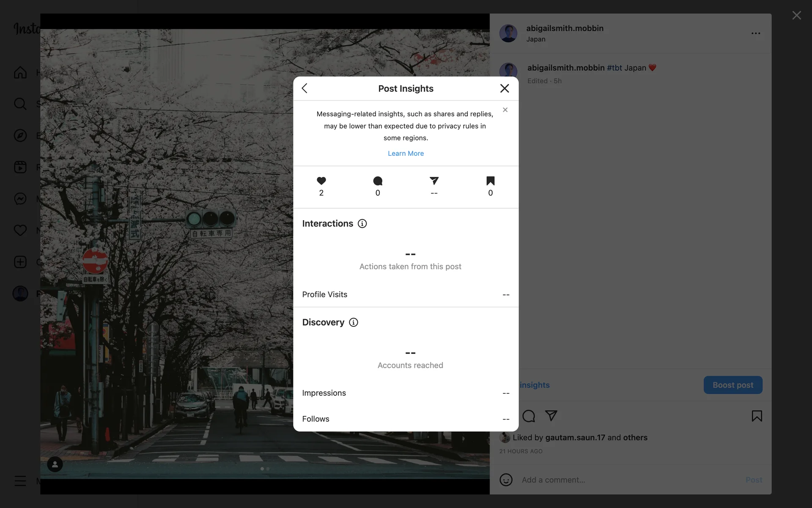Dismiss the messaging insights privacy notice
Screen dimensions: 812x508
(x=505, y=110)
